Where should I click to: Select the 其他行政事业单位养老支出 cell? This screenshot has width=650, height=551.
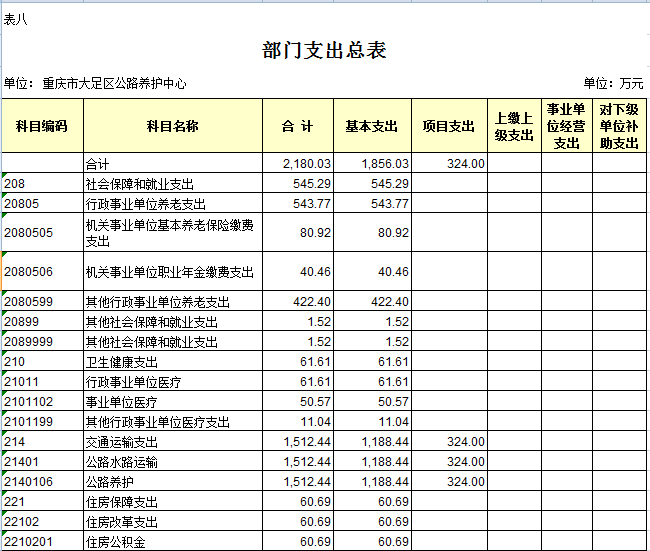tap(173, 301)
